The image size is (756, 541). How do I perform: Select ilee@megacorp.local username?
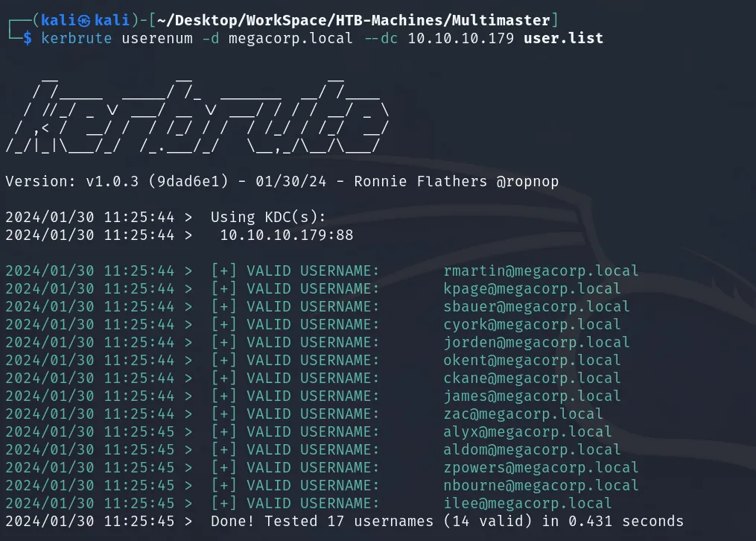527,503
